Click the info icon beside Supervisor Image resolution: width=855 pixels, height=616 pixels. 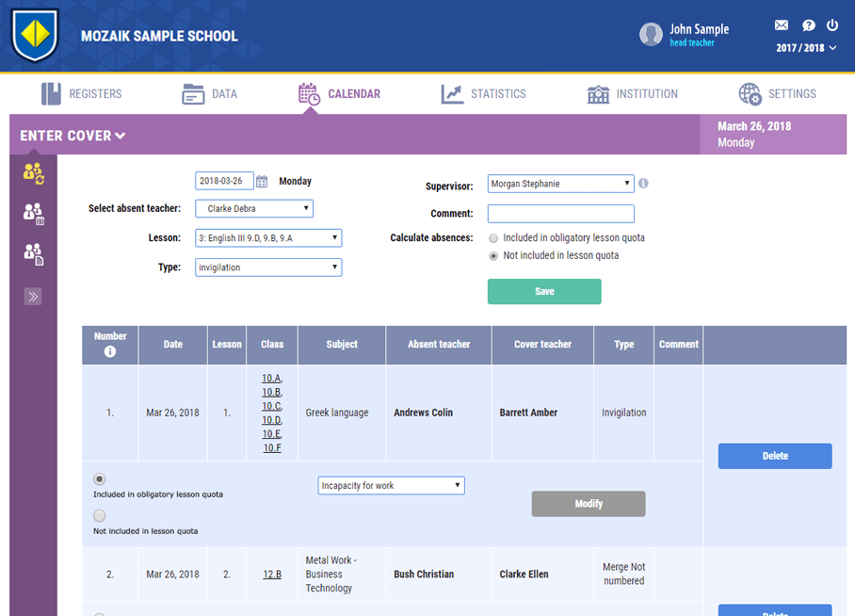643,184
